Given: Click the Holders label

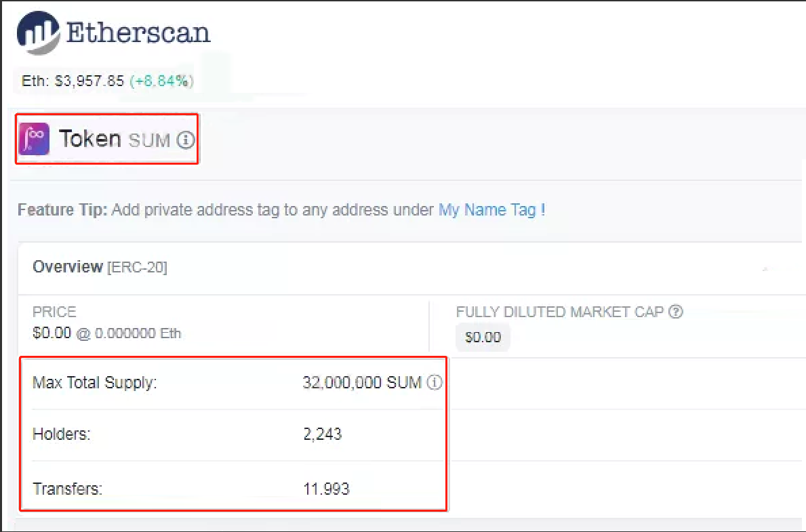Looking at the screenshot, I should [x=61, y=434].
